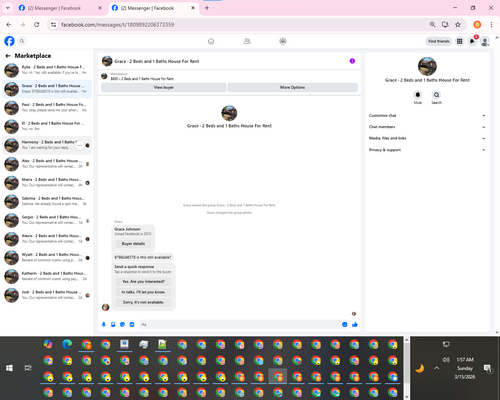The height and width of the screenshot is (400, 500).
Task: Open Jodi's conversation in the list
Action: (x=47, y=295)
